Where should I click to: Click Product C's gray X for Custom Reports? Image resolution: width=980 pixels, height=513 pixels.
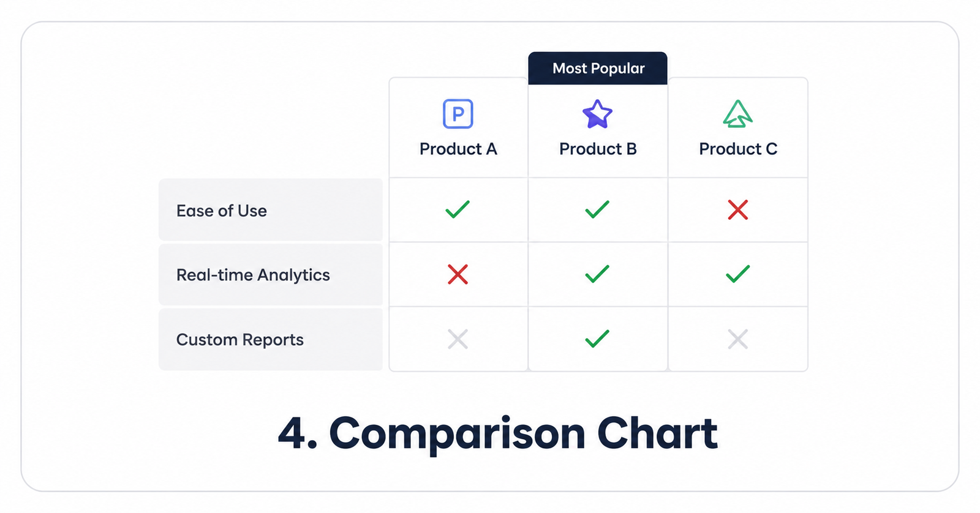pos(737,339)
